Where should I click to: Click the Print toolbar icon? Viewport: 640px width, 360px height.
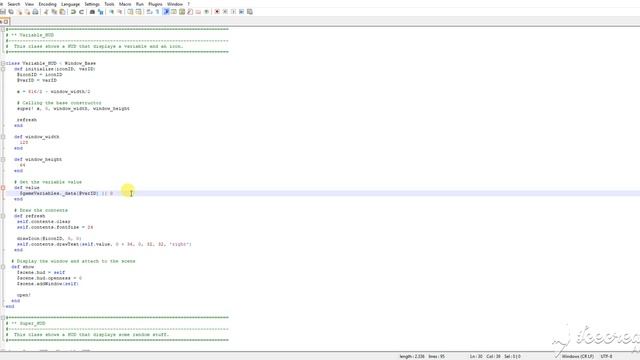36,12
